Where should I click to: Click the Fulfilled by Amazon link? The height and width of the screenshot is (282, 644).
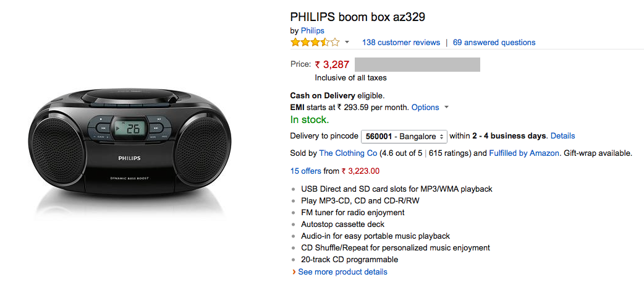[524, 153]
